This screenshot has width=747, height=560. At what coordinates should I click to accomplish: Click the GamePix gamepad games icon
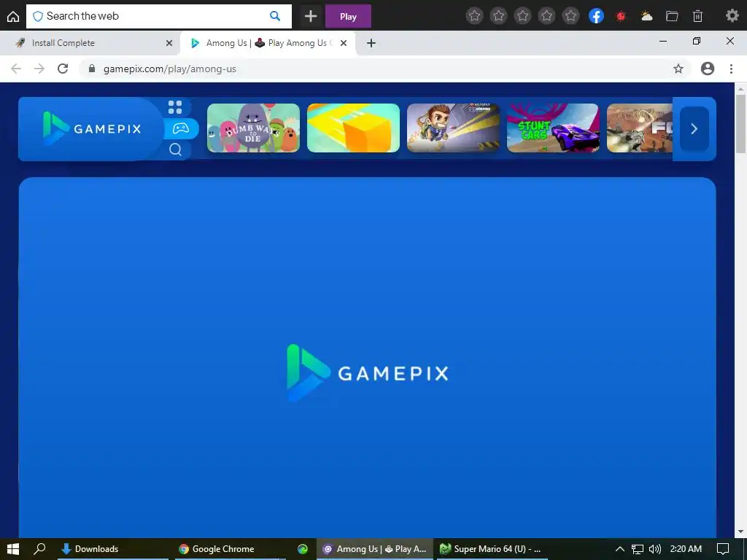pyautogui.click(x=181, y=128)
